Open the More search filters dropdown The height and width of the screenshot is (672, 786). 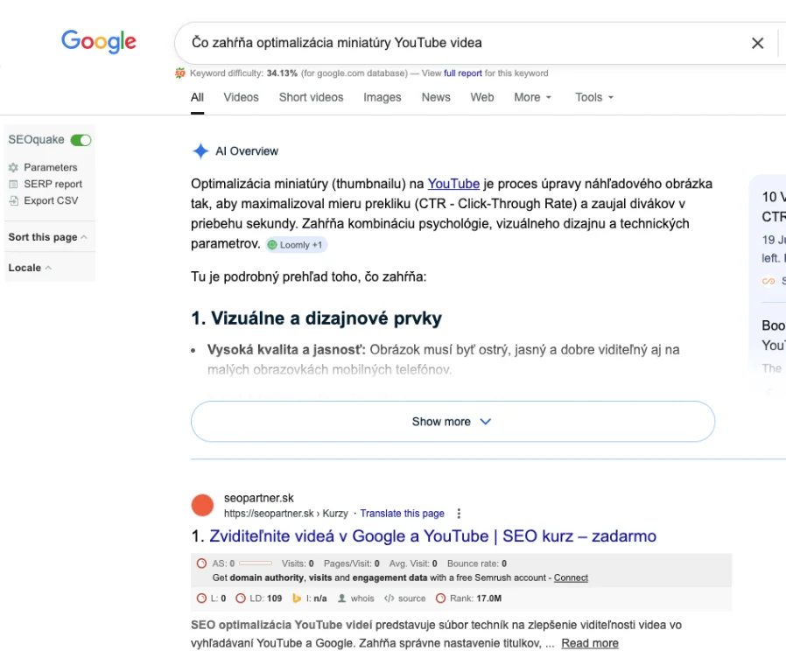point(532,97)
